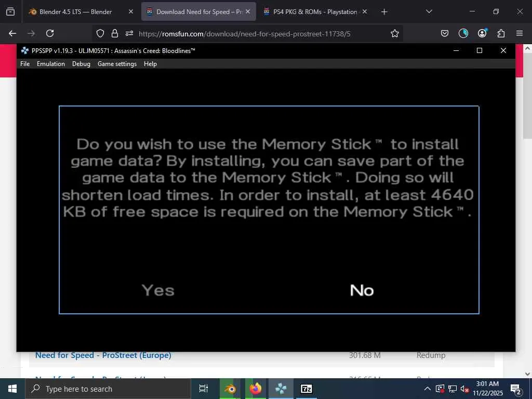The image size is (532, 399).
Task: Open Need for Speed - ProStreet (Europe) link
Action: 103,355
